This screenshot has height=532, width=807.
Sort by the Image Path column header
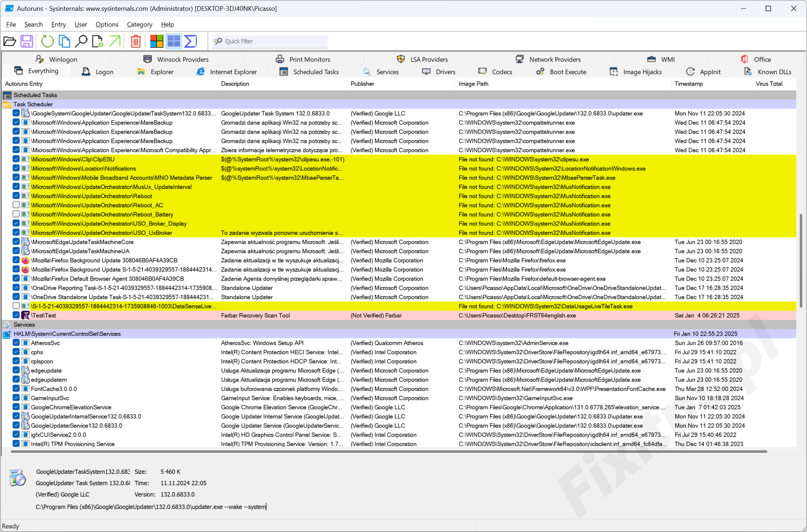[x=563, y=84]
